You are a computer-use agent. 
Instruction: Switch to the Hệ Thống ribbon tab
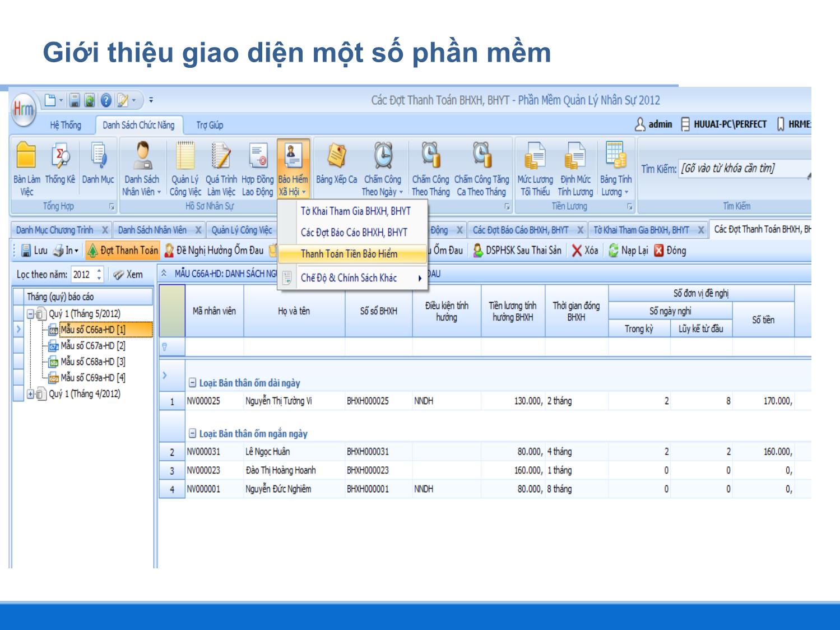66,125
